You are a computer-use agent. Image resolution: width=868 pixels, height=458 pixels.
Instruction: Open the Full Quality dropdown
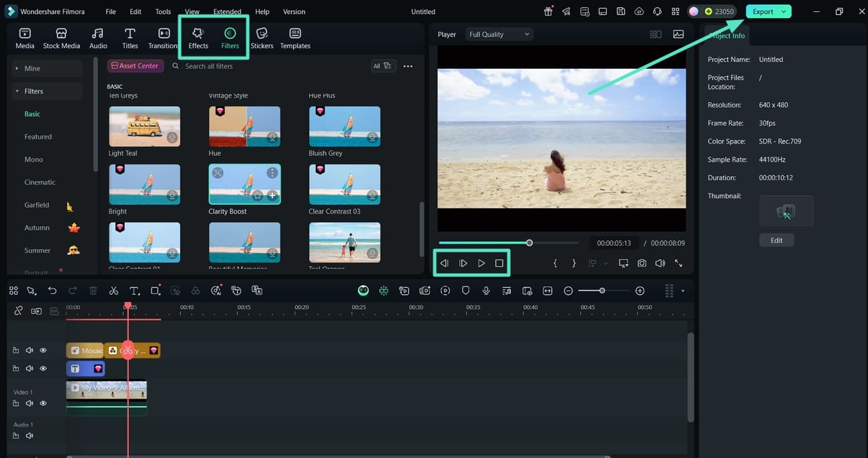pos(499,34)
